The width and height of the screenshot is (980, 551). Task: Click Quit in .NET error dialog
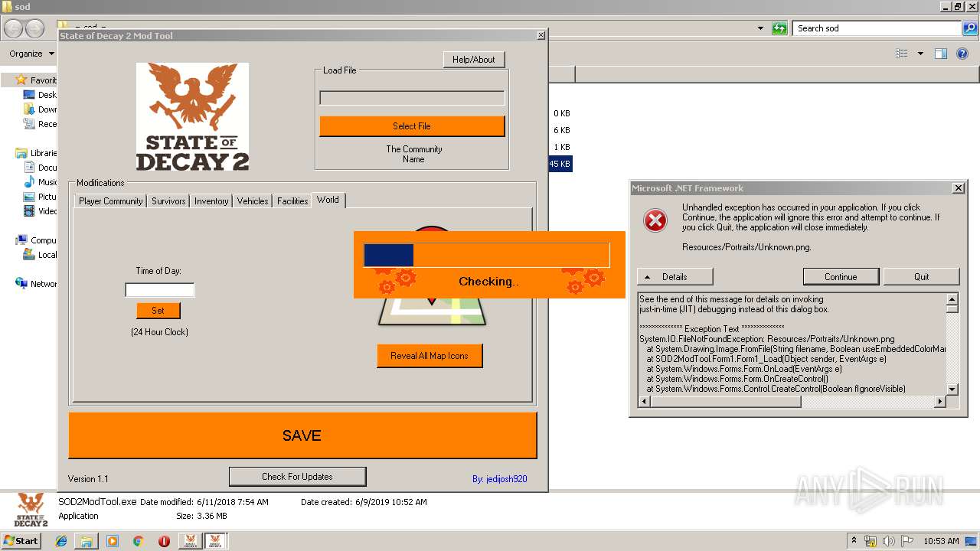[x=921, y=276]
